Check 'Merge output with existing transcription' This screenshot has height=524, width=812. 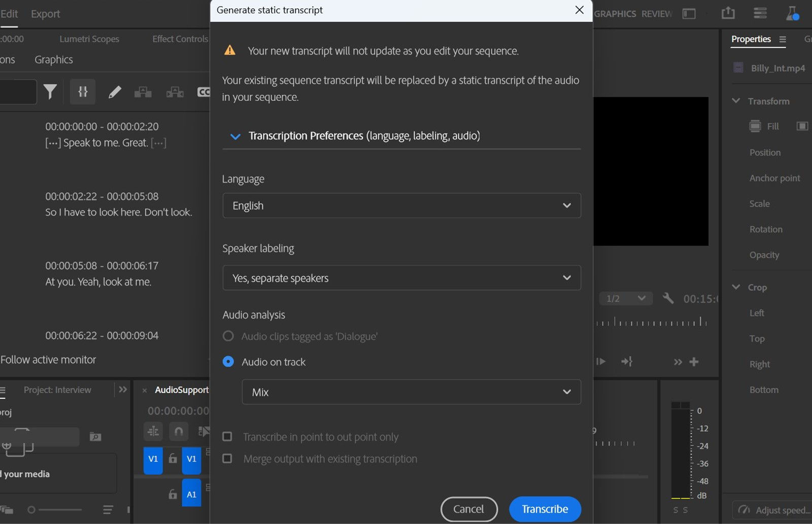(227, 458)
